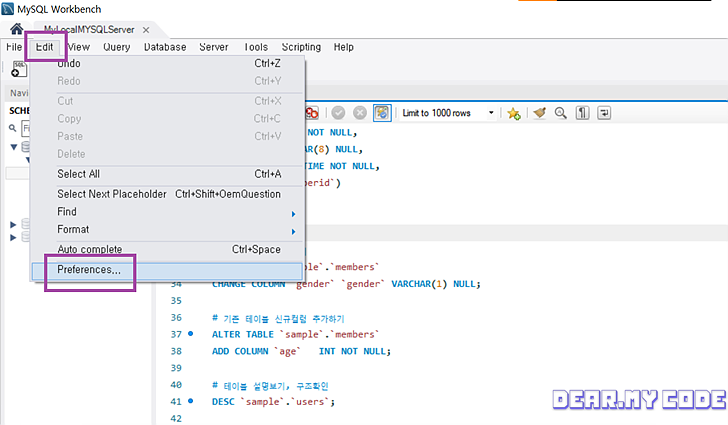This screenshot has width=728, height=425.
Task: Open the File menu
Action: pos(14,47)
